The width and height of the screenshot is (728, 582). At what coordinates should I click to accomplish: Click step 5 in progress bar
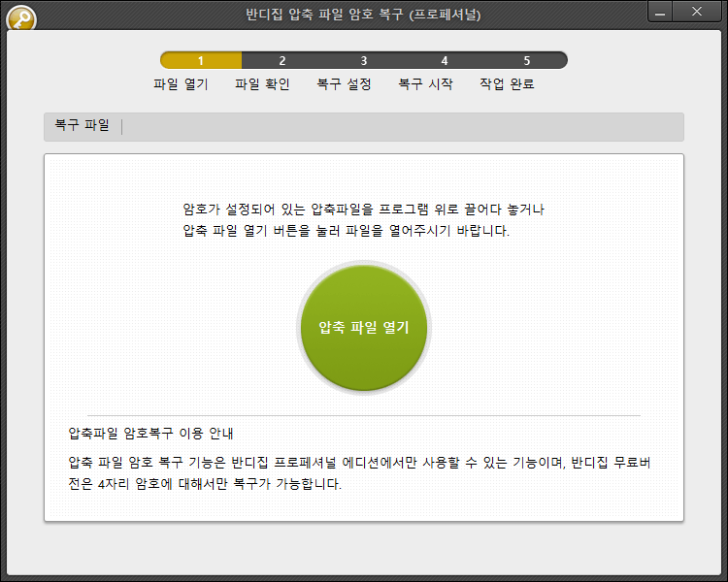point(526,60)
